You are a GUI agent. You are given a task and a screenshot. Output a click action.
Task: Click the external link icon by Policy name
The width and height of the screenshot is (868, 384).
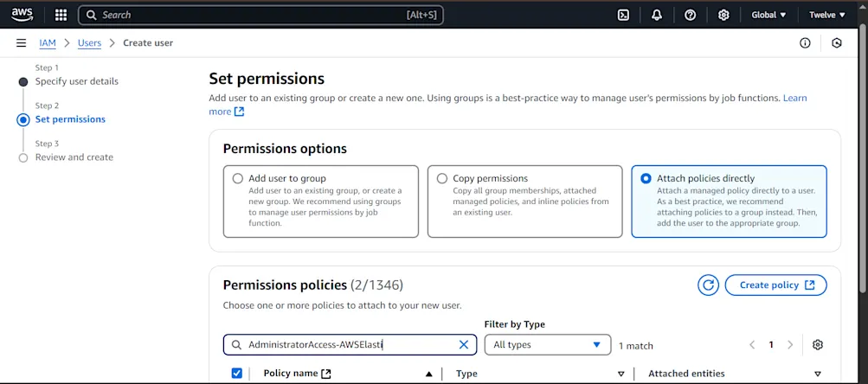pyautogui.click(x=326, y=374)
